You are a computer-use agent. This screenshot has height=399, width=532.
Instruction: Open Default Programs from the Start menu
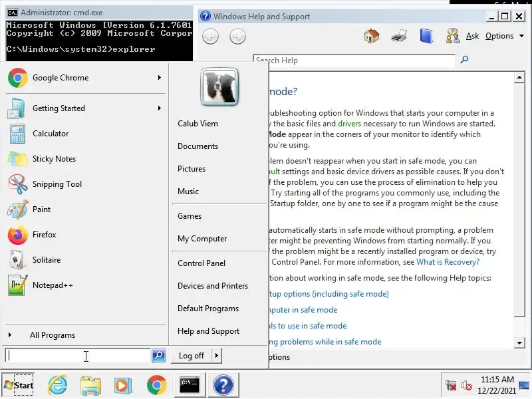point(208,309)
